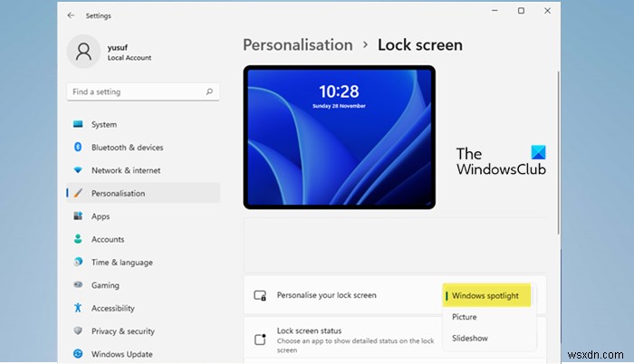The width and height of the screenshot is (634, 364).
Task: Click the search magnifier icon
Action: coord(209,91)
